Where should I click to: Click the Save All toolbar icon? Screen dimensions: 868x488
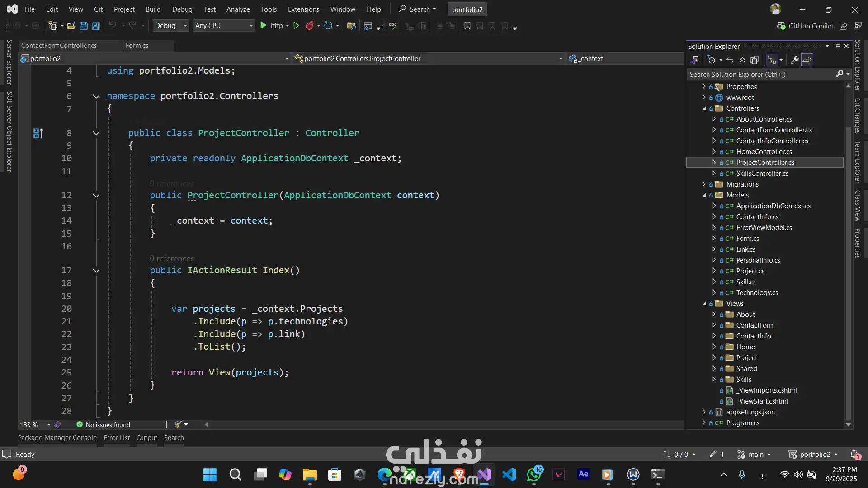(96, 26)
